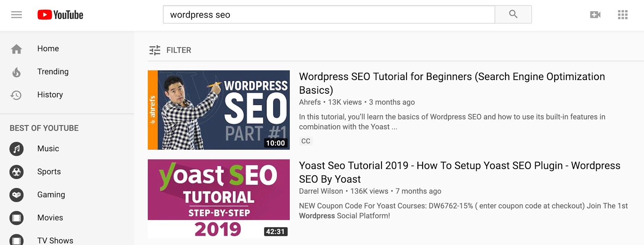Click the History clock icon
The image size is (644, 245).
(17, 95)
